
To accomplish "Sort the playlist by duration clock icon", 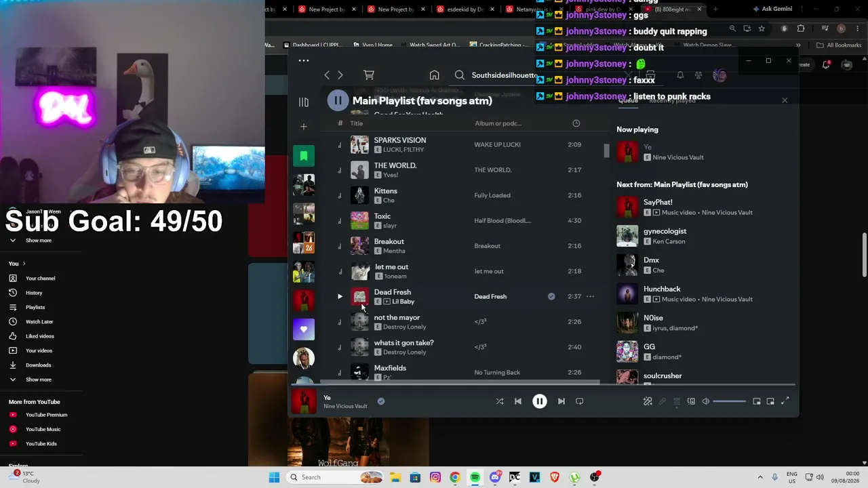I will pos(576,123).
